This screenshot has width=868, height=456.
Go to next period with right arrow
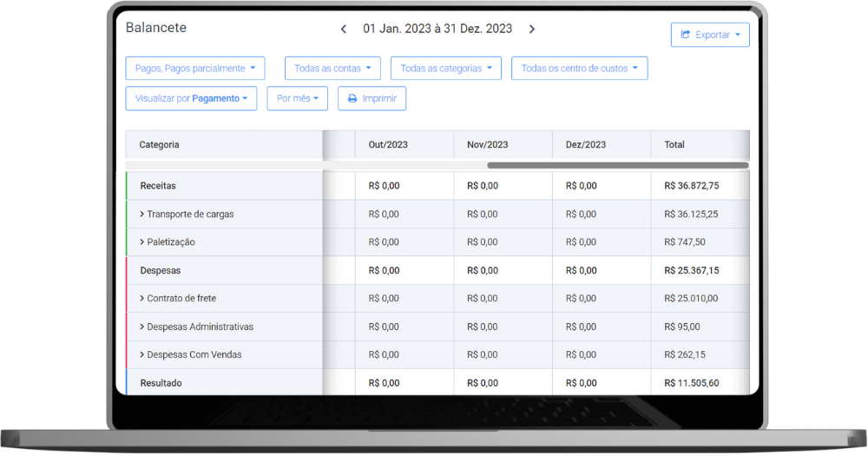click(x=532, y=29)
